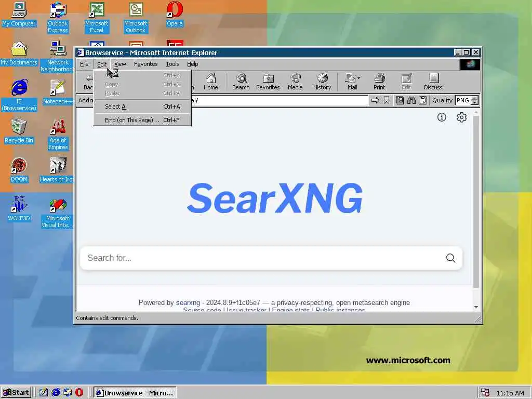
Task: Select Age of Empires desktop shortcut
Action: (x=58, y=135)
